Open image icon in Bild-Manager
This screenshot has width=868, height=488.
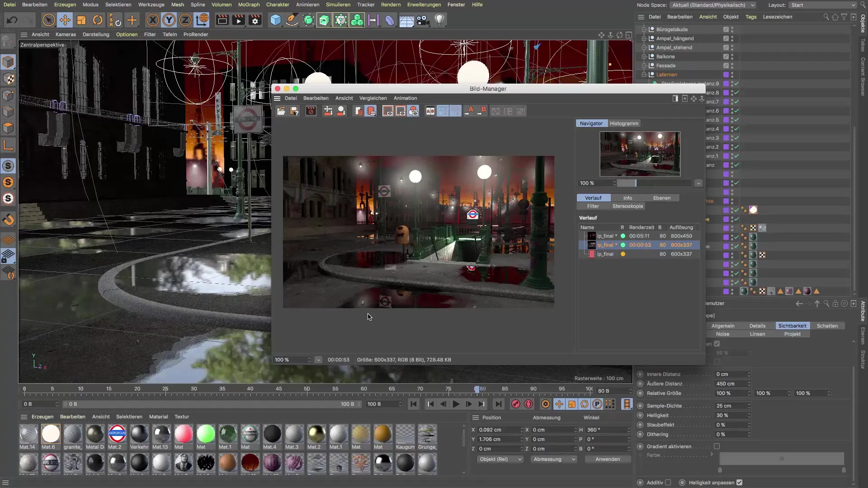pyautogui.click(x=281, y=111)
